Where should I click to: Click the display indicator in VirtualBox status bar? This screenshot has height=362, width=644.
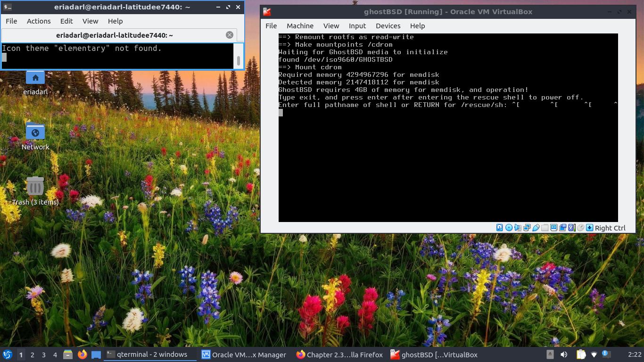554,228
